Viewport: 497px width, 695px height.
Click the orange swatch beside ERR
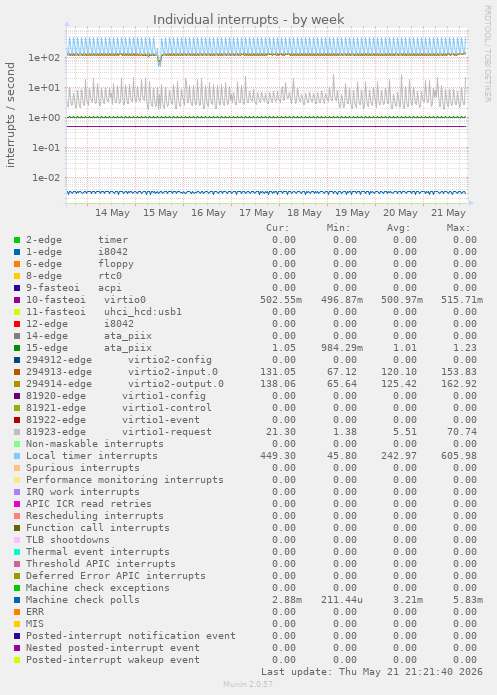[17, 612]
